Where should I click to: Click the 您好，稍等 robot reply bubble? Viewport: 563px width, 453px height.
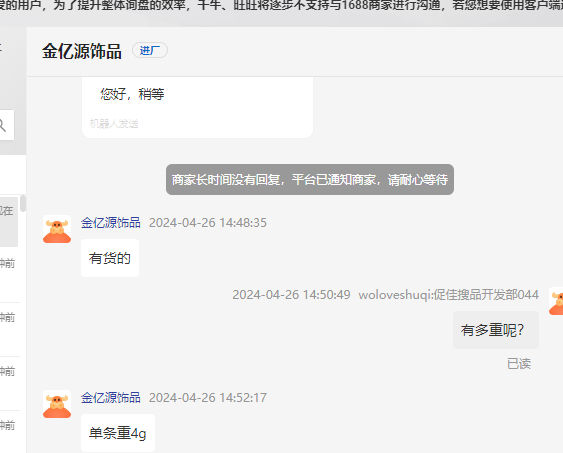197,107
